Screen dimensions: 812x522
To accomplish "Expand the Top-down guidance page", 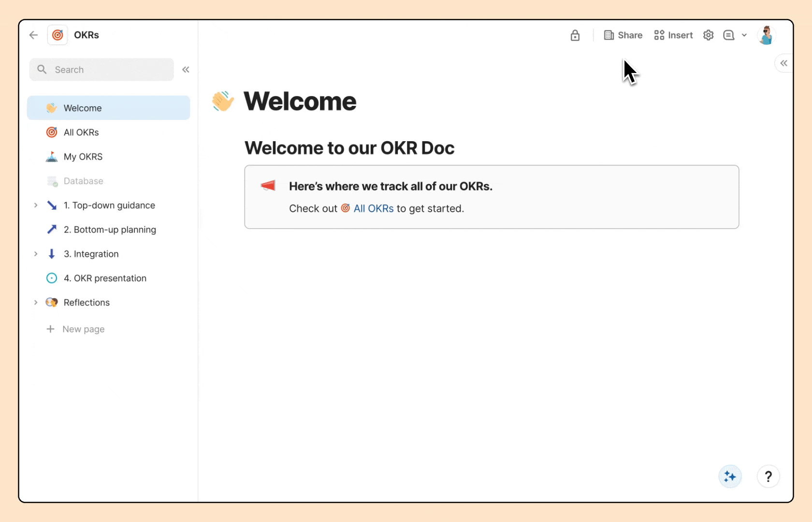I will (36, 205).
